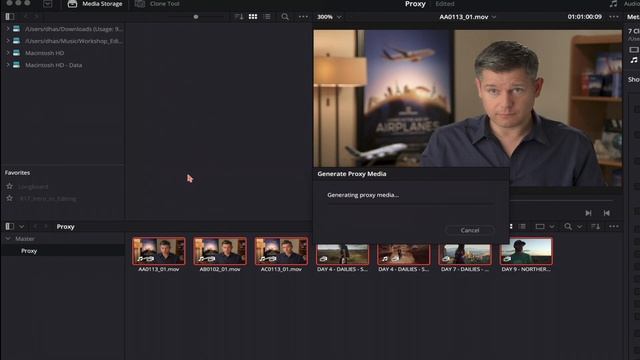Open media storage options three-dot menu

click(x=303, y=17)
